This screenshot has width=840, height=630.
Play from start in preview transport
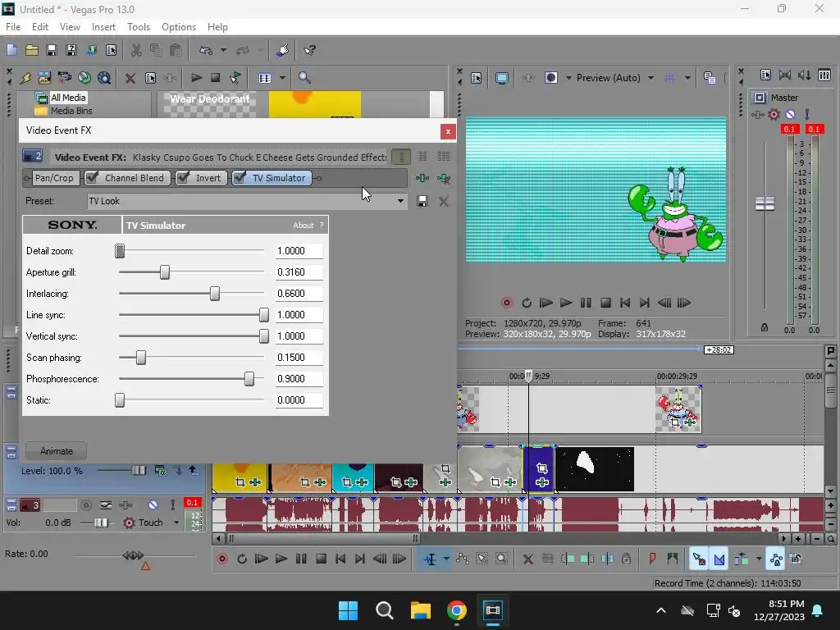pyautogui.click(x=546, y=303)
